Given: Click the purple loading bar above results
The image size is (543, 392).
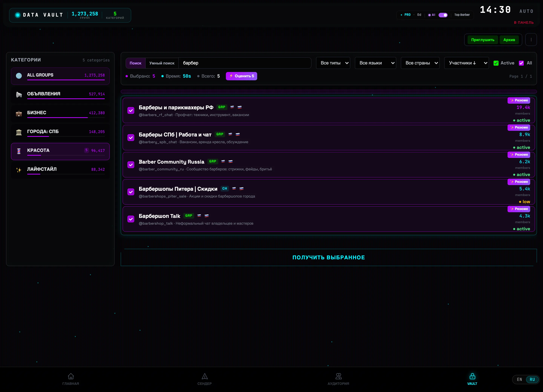Looking at the screenshot, I should pyautogui.click(x=329, y=92).
